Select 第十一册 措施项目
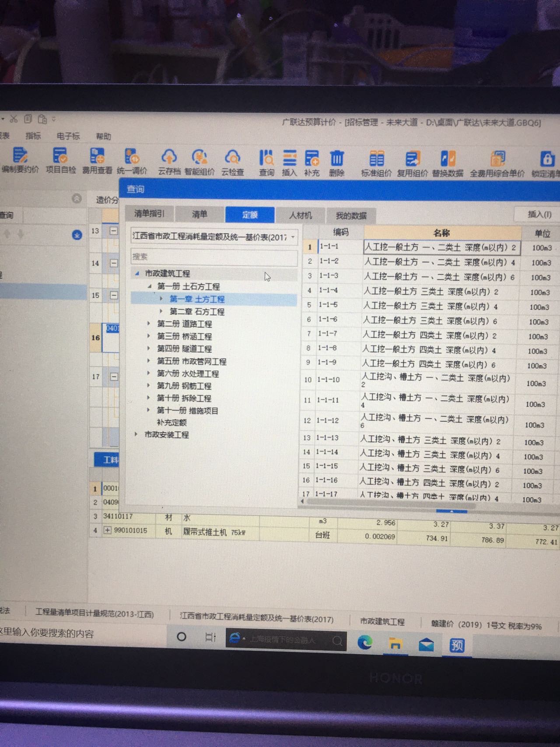Image resolution: width=560 pixels, height=747 pixels. coord(187,410)
